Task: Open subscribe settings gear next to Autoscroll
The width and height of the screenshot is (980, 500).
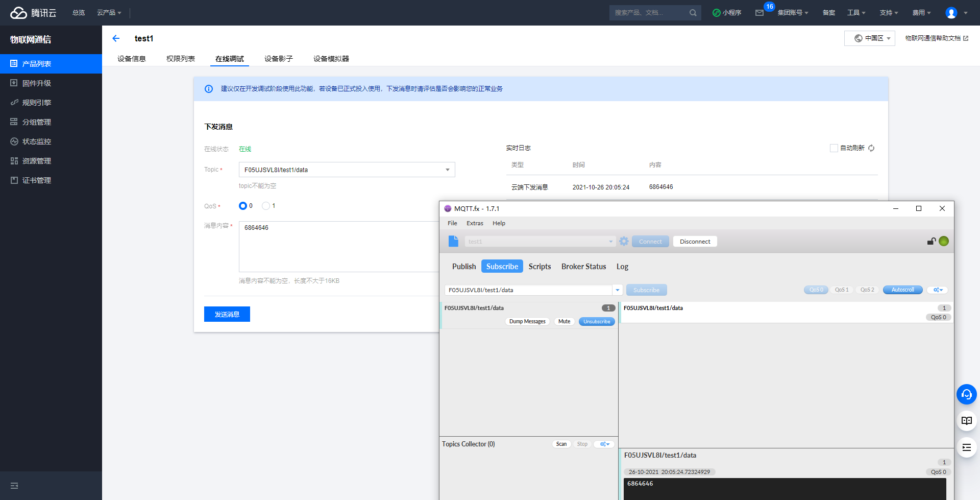Action: [938, 290]
